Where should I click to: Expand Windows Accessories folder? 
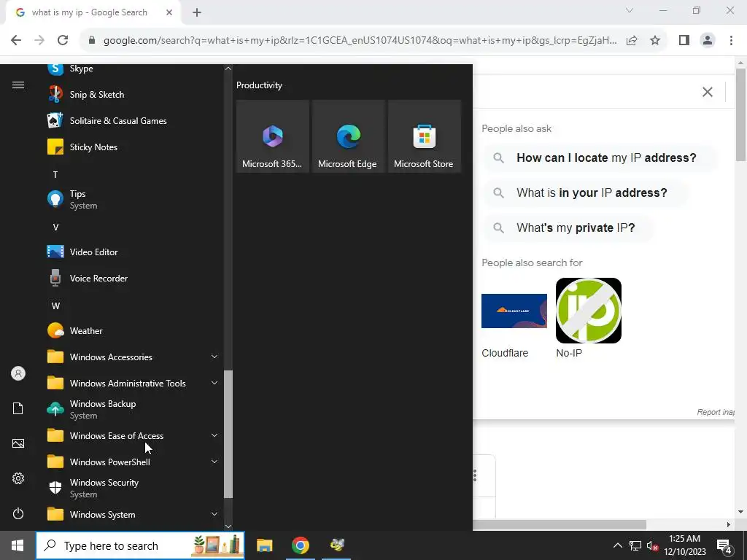(x=132, y=357)
